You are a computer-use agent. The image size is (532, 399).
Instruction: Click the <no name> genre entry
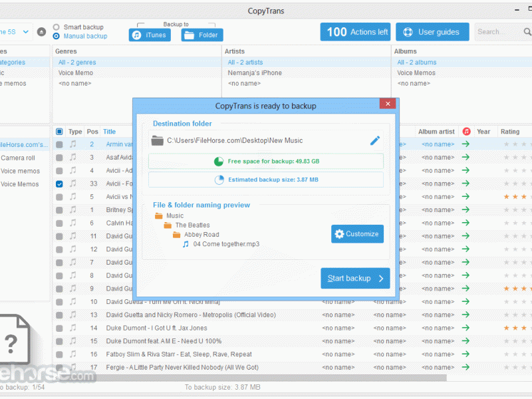pyautogui.click(x=74, y=84)
